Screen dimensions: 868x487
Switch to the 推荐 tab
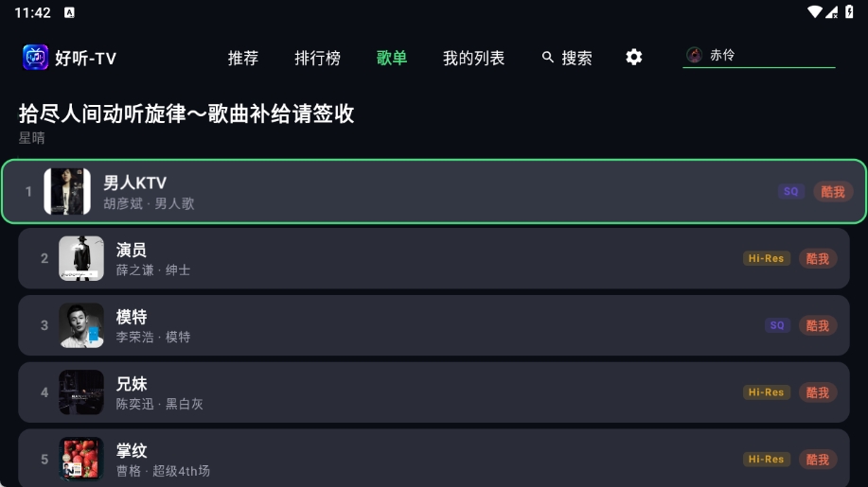[x=243, y=58]
